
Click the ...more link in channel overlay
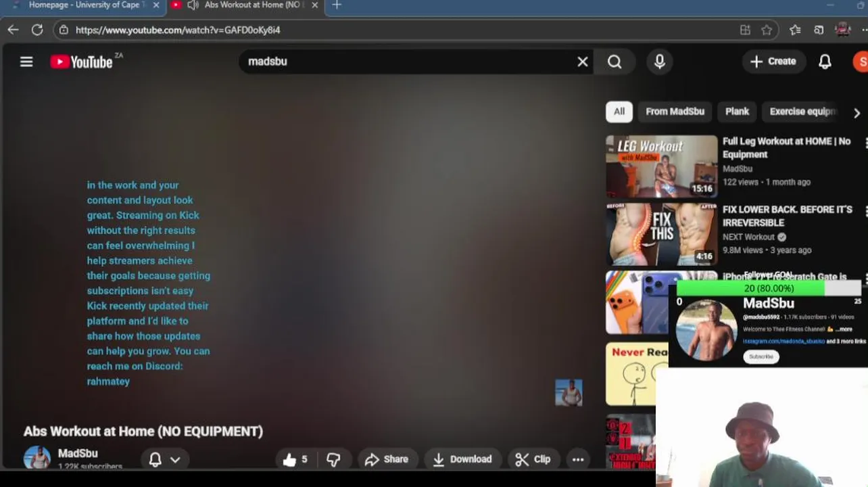[x=844, y=329]
